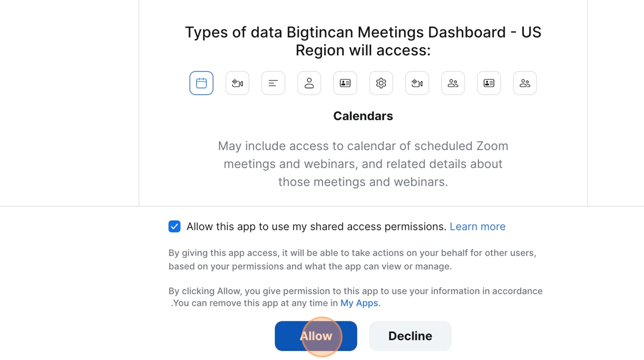Select the single person profile icon

(309, 83)
